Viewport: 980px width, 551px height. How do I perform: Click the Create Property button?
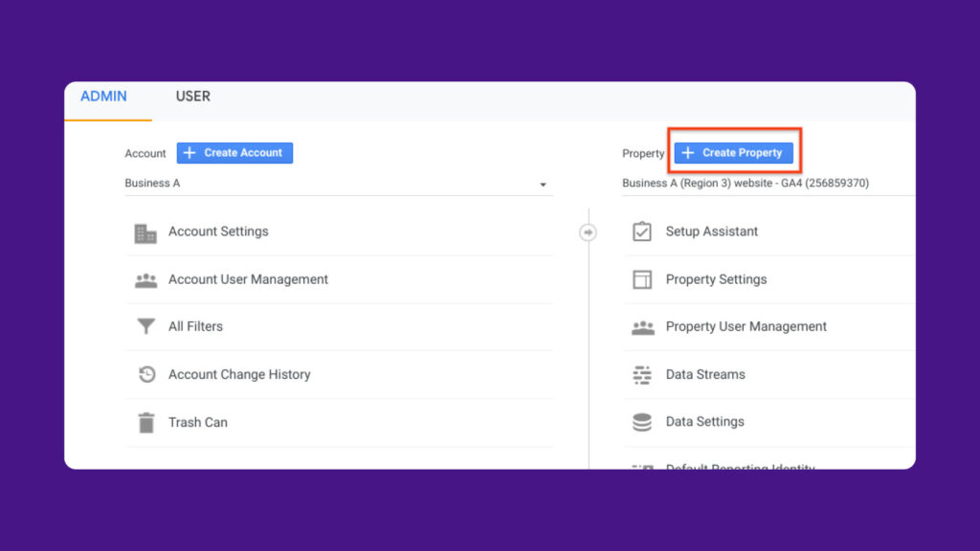[x=733, y=153]
